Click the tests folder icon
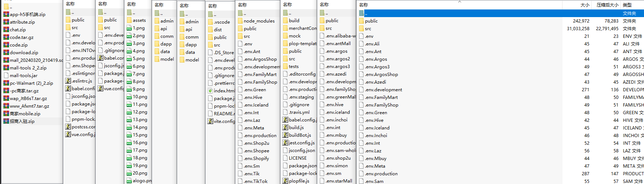The width and height of the screenshot is (644, 184). point(285,66)
